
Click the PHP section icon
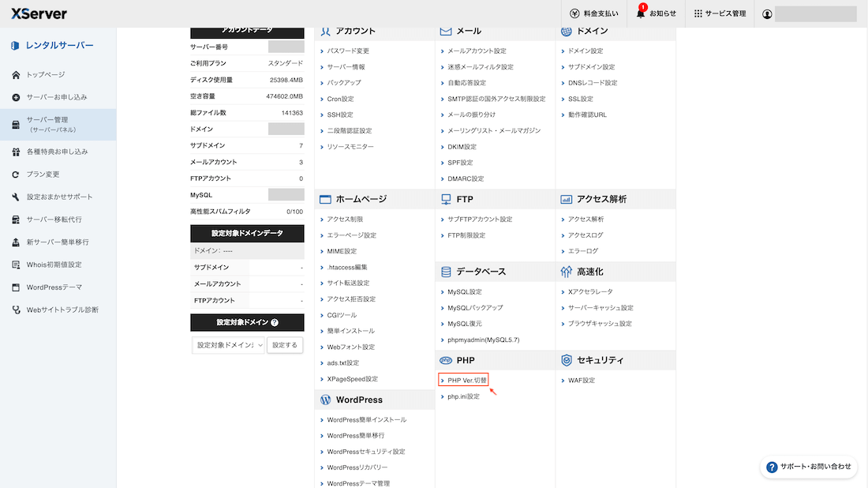446,361
